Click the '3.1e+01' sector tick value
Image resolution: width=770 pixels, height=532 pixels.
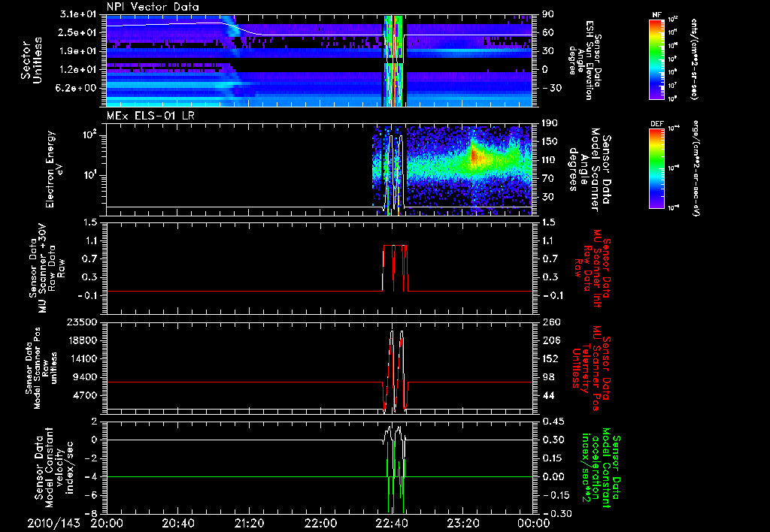(x=78, y=15)
